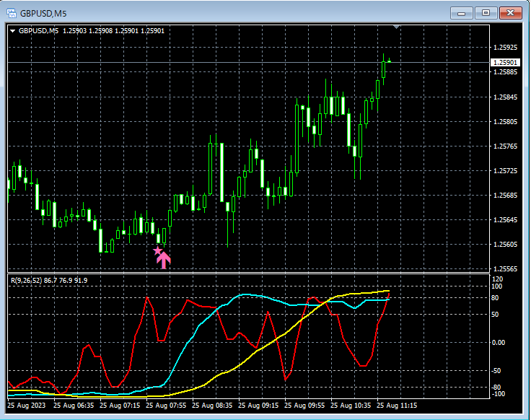Screen dimensions: 531x420
Task: Click the 25 Aug 11:15 time label
Action: coord(397,406)
